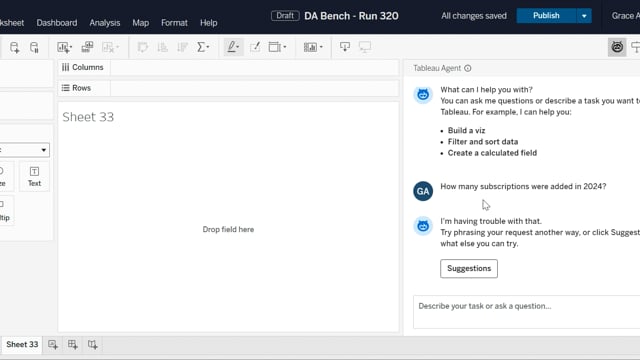Click the Fit view toolbar icon
Image resolution: width=640 pixels, height=360 pixels.
tap(277, 47)
